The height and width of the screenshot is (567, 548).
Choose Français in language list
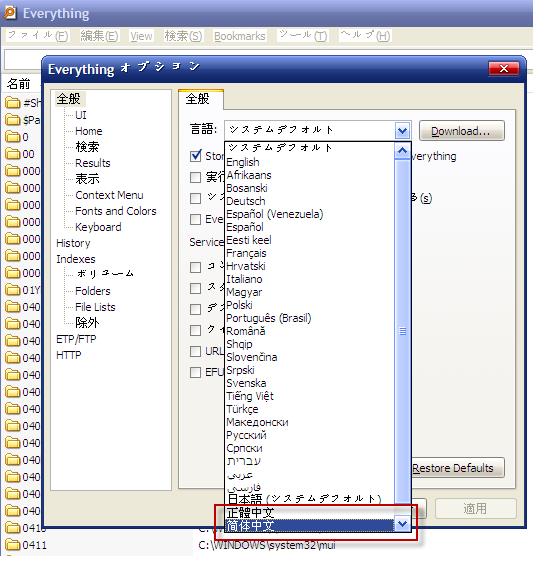[246, 253]
